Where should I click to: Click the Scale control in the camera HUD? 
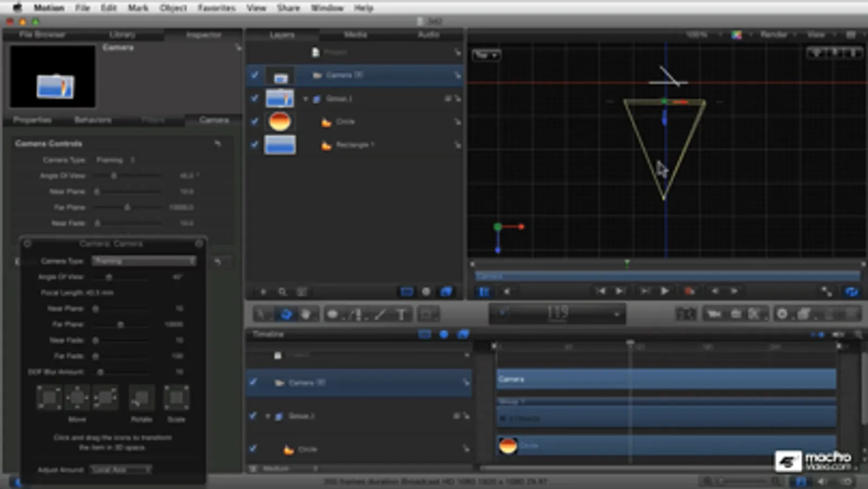tap(176, 398)
